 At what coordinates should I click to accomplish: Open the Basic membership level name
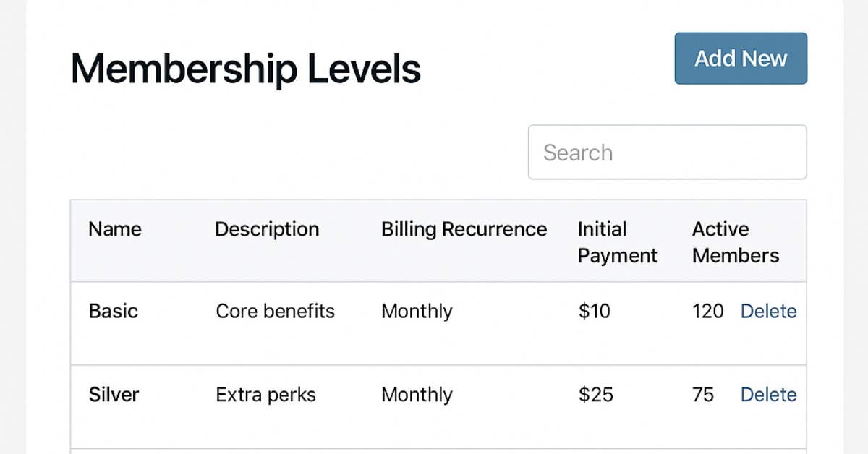[113, 312]
